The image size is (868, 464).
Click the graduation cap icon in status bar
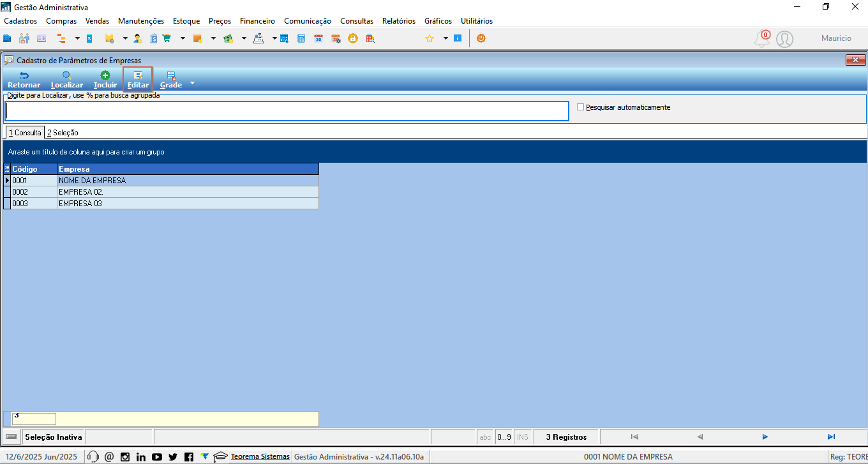220,456
